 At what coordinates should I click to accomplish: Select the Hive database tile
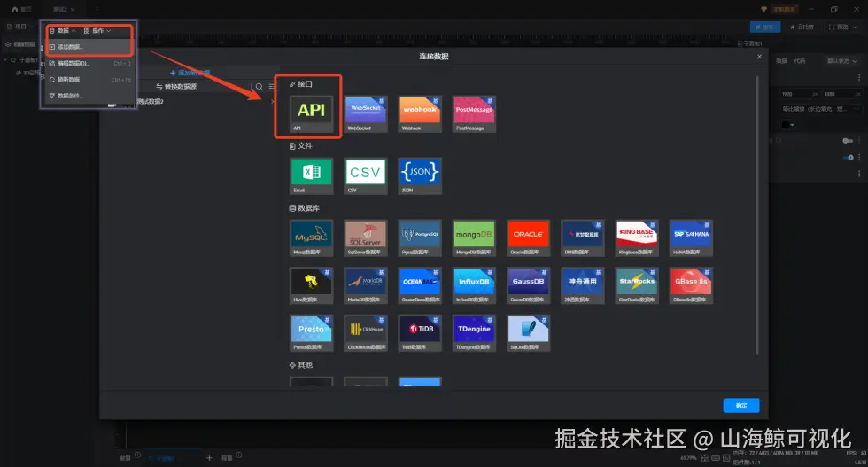pos(312,286)
